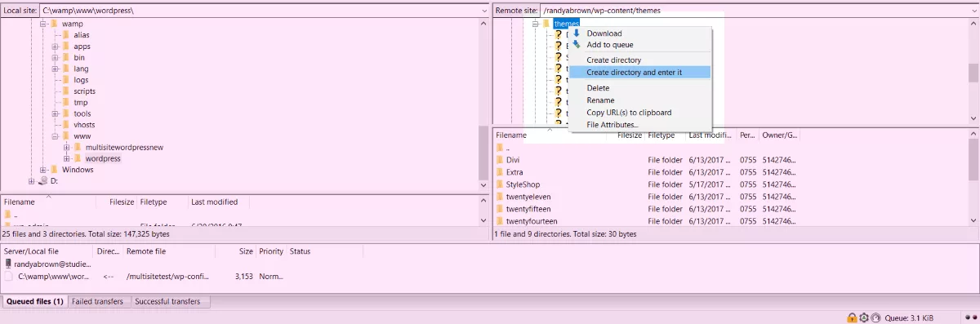Click the www folder icon

coord(66,136)
